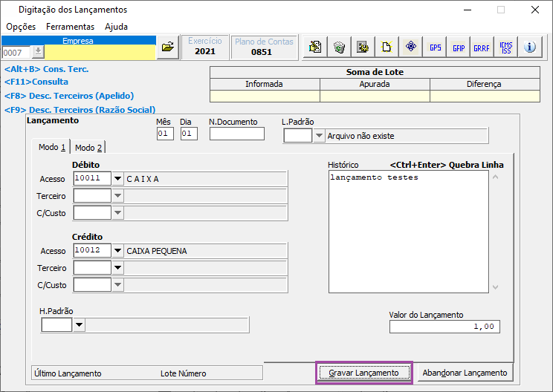Expand Crédito Terceiro dropdown arrow
The height and width of the screenshot is (392, 553).
117,268
